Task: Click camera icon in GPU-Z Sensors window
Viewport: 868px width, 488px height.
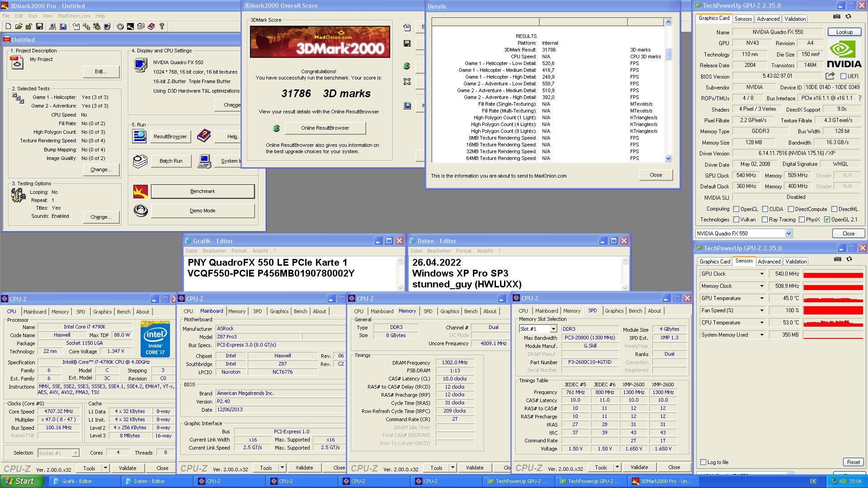Action: pyautogui.click(x=838, y=259)
